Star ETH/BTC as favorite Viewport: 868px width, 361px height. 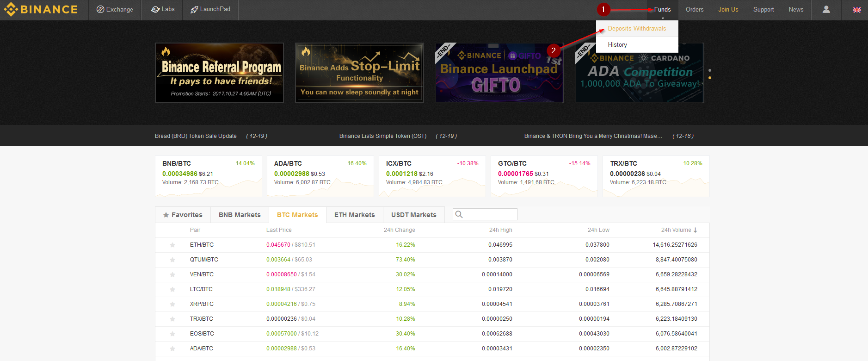tap(172, 245)
